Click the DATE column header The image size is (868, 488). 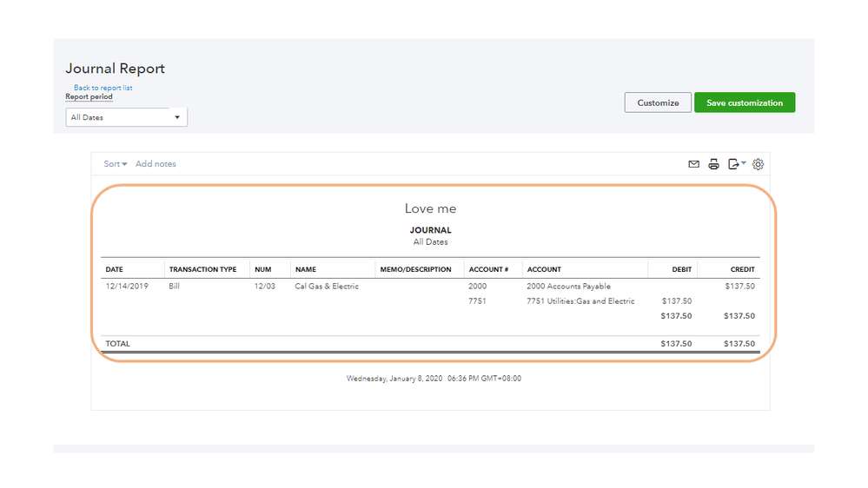(x=115, y=269)
